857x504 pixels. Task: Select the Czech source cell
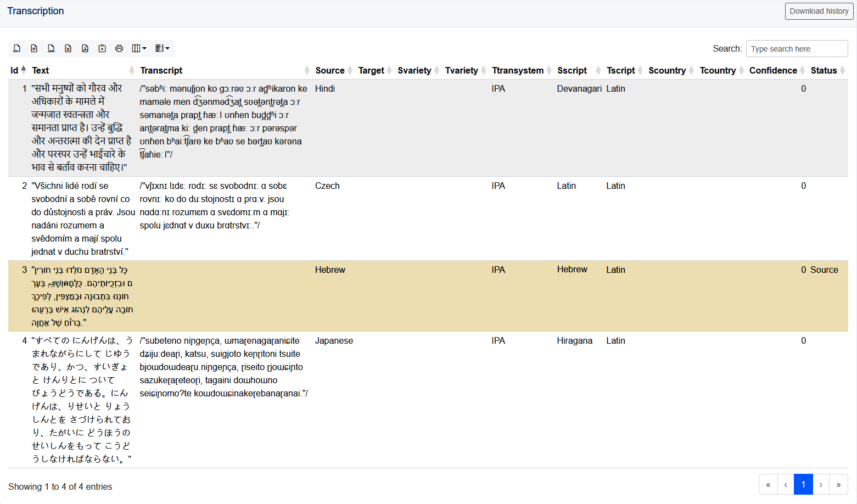(327, 186)
